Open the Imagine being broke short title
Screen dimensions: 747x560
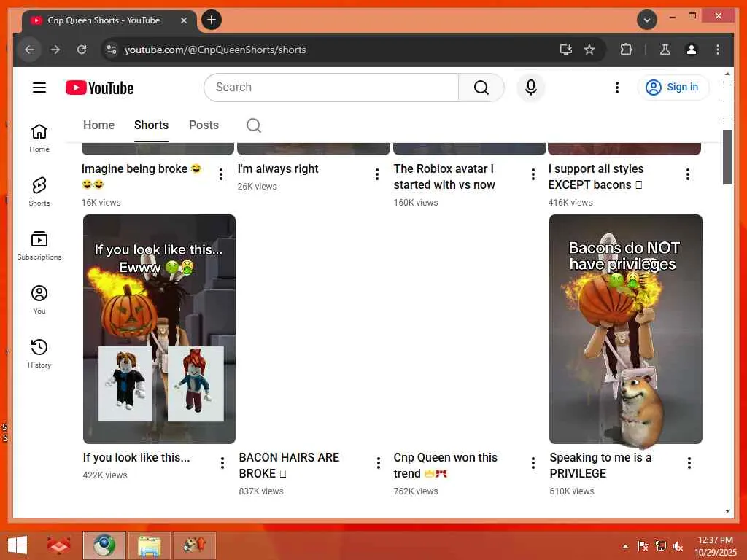pos(142,176)
